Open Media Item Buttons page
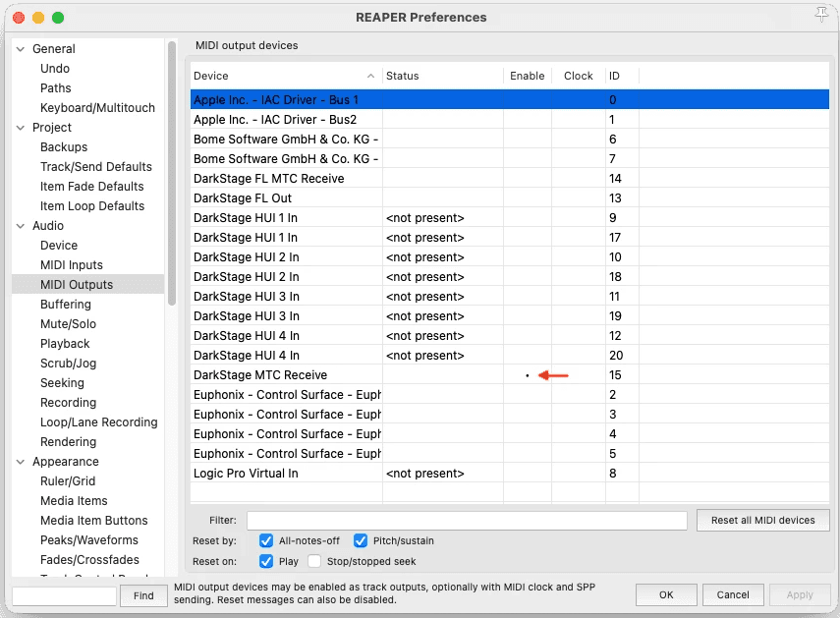The height and width of the screenshot is (618, 840). pos(93,521)
